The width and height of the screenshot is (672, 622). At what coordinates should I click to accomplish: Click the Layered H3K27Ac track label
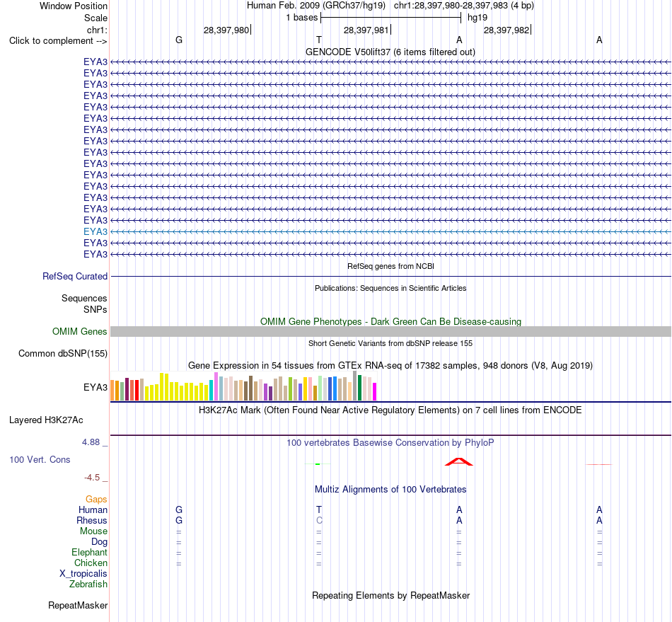[x=46, y=420]
